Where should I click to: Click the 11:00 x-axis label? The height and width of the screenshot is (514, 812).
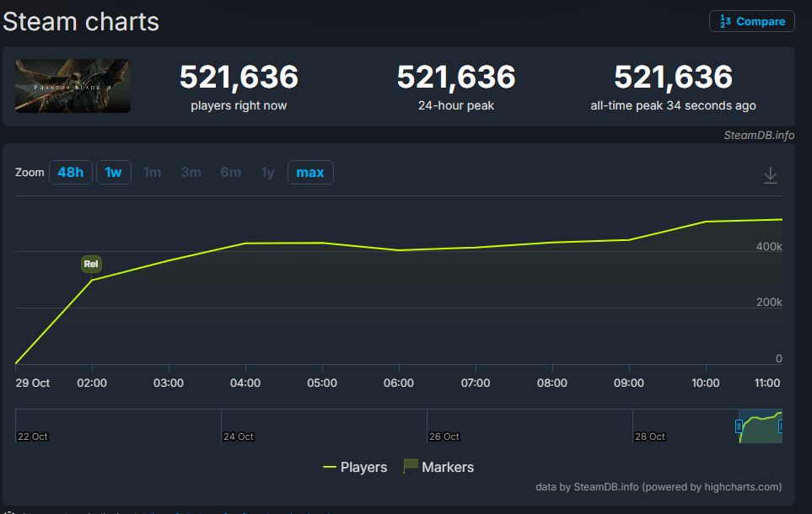point(767,383)
